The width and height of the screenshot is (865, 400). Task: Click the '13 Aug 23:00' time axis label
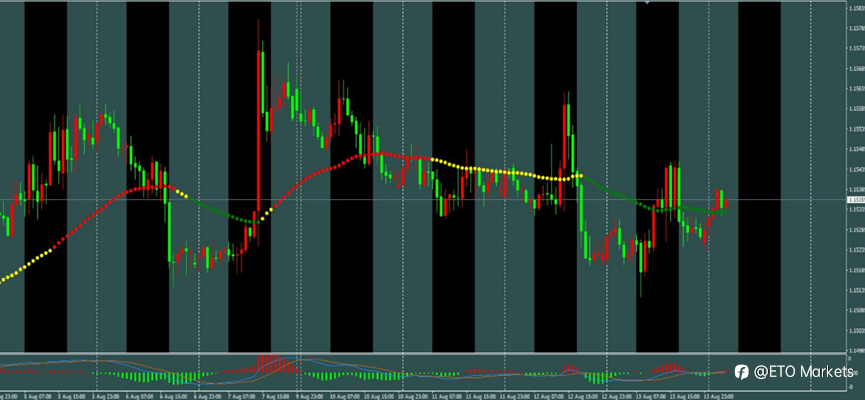pos(719,397)
